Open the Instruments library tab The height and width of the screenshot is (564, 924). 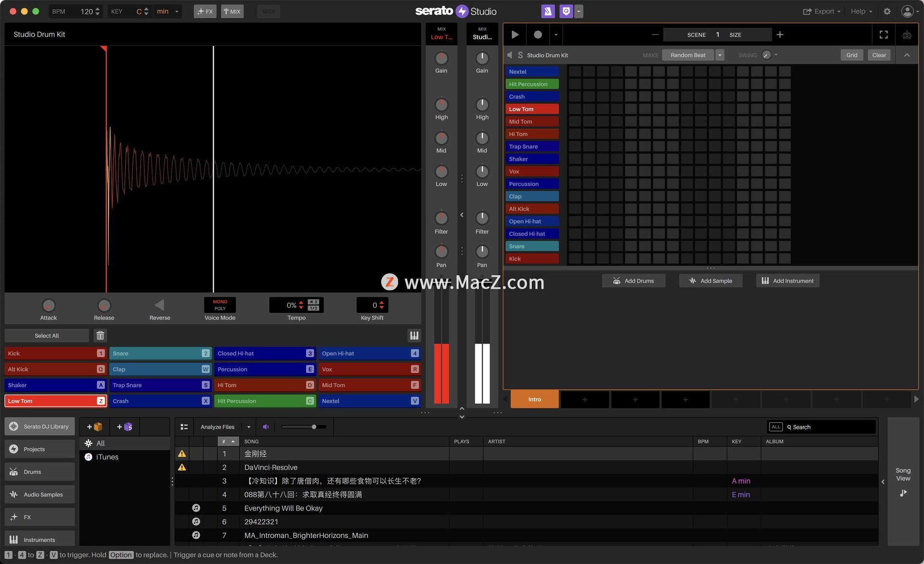[x=39, y=539]
